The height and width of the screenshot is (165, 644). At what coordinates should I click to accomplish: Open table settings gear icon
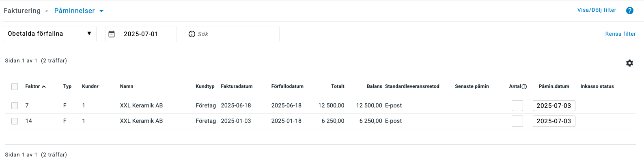coord(629,63)
